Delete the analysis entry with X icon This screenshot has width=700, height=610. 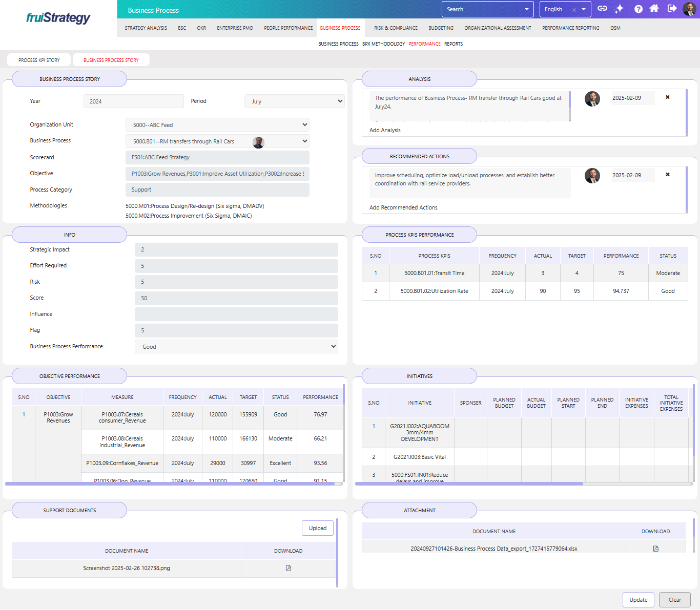[667, 97]
